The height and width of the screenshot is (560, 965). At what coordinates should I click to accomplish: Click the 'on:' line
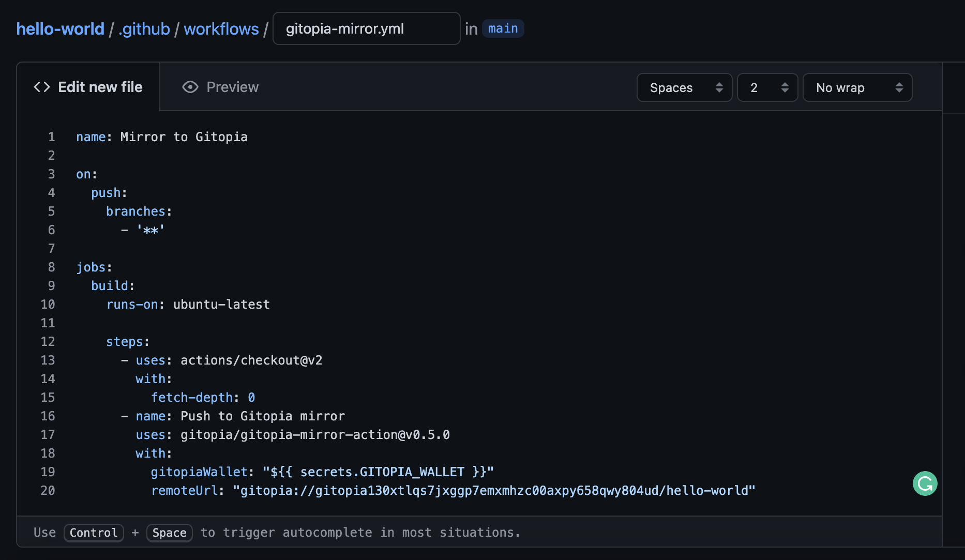87,174
